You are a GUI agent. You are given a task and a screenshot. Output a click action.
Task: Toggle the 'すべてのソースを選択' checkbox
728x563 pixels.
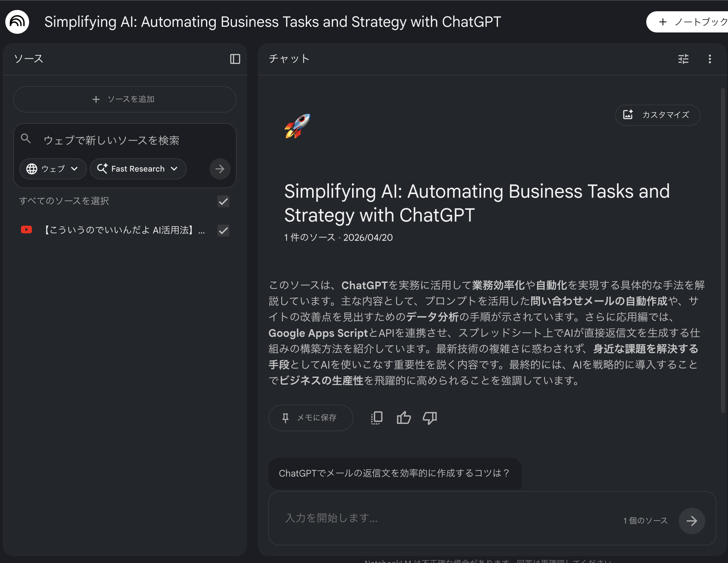[x=223, y=201]
